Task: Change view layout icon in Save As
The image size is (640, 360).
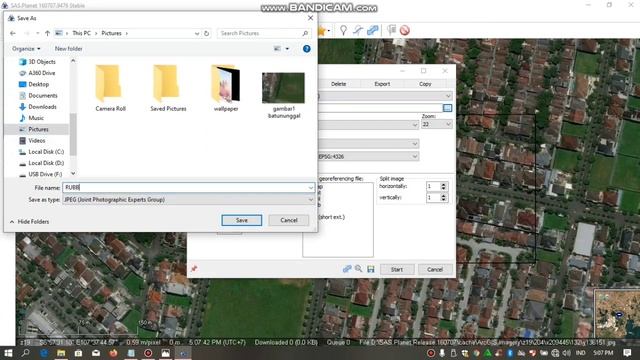Action: pyautogui.click(x=277, y=49)
